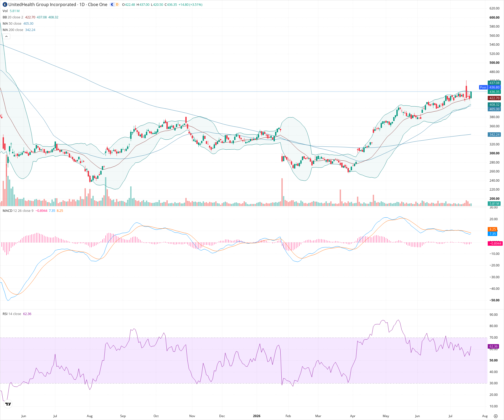
Task: Click the 342.24 value in MA 200 legend
Action: (30, 30)
